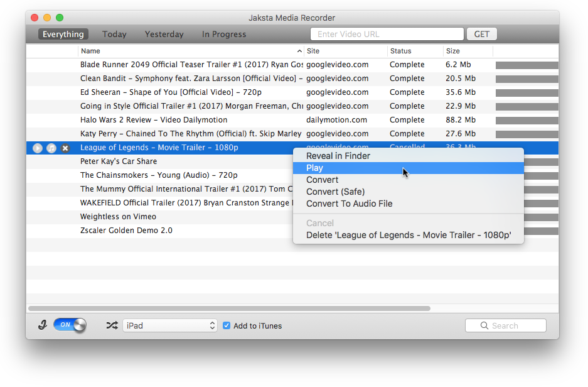Choose Delete 'League of Legends' menu entry
The height and width of the screenshot is (387, 588).
coord(409,235)
